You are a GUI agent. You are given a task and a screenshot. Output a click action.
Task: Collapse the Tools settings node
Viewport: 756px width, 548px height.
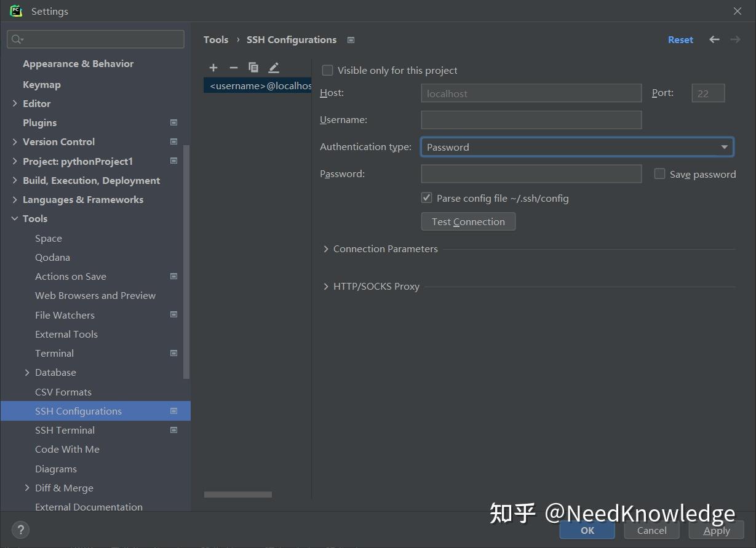point(15,218)
